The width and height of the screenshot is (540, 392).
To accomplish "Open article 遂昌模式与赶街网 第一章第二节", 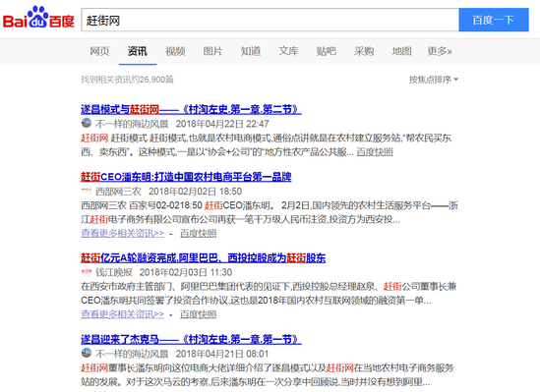I will [191, 109].
